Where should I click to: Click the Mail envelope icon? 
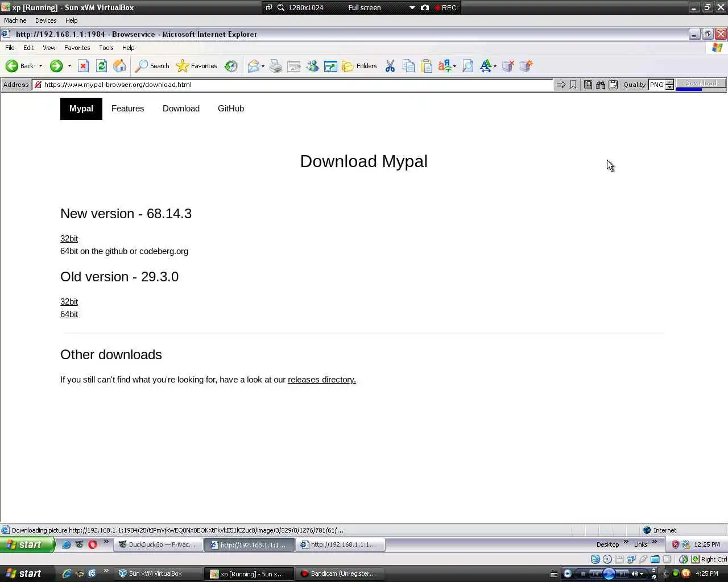click(x=253, y=66)
